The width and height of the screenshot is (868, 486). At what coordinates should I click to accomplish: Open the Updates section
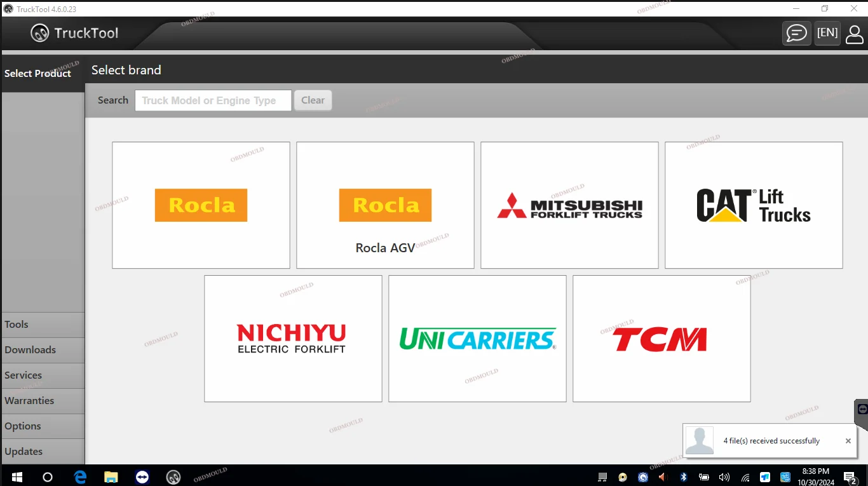(42, 452)
